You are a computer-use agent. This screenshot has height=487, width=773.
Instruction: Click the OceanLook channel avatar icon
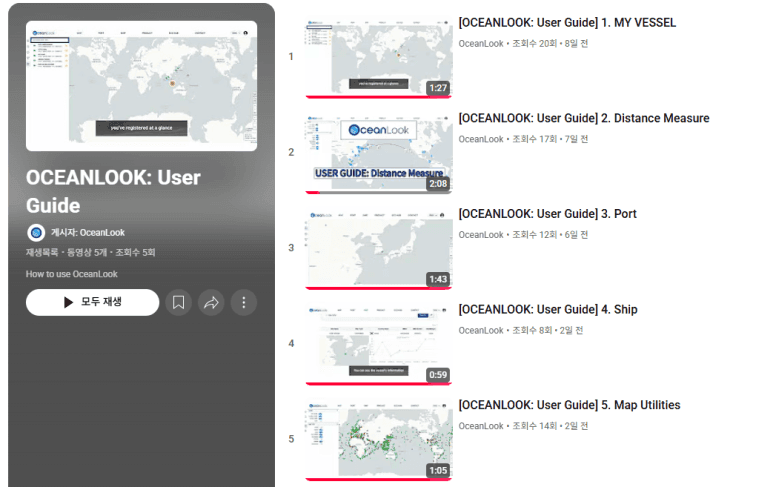click(x=36, y=232)
